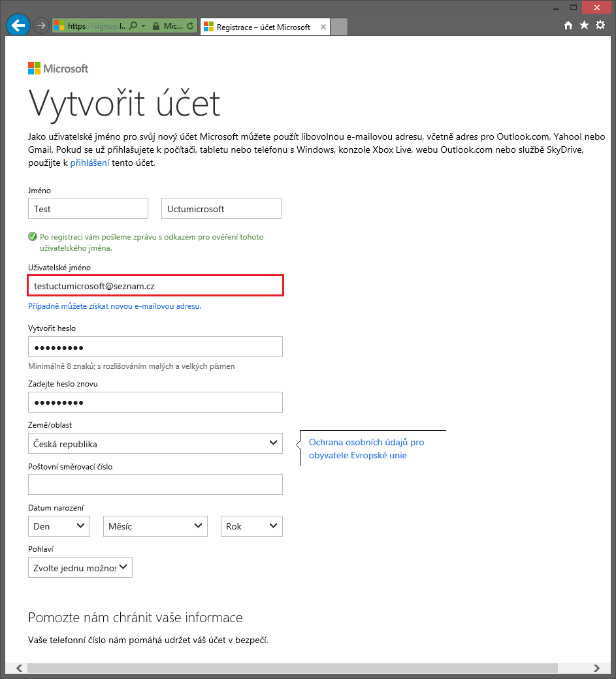Open favorites with the star icon
The height and width of the screenshot is (679, 616).
coord(583,25)
